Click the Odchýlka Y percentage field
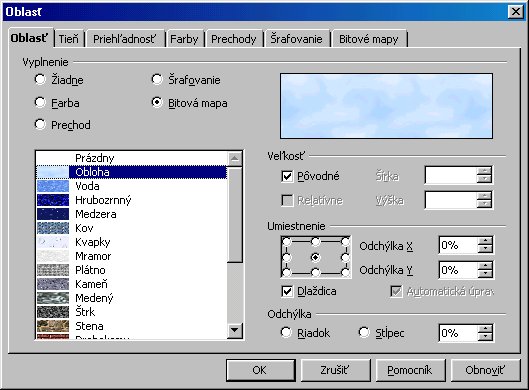 (x=458, y=270)
